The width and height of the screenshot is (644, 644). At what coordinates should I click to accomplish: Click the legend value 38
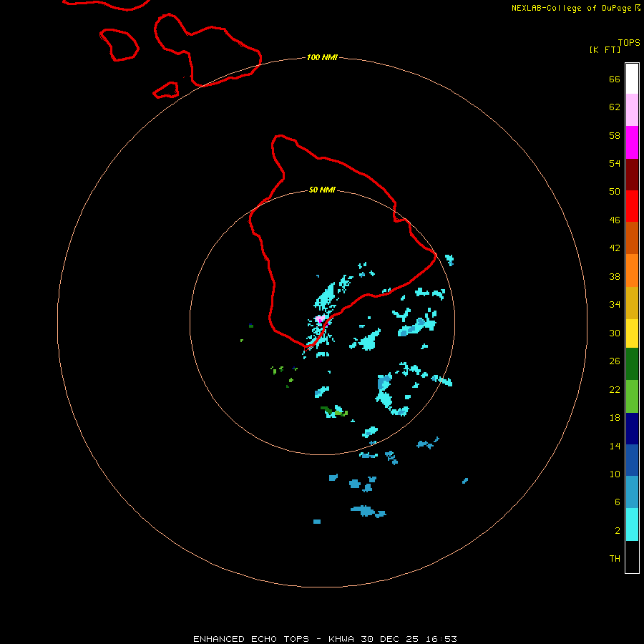[x=615, y=277]
